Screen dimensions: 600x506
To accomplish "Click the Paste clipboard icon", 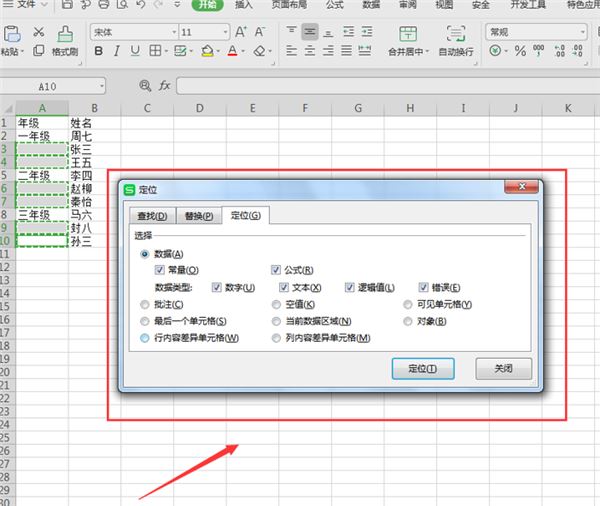I will 11,34.
